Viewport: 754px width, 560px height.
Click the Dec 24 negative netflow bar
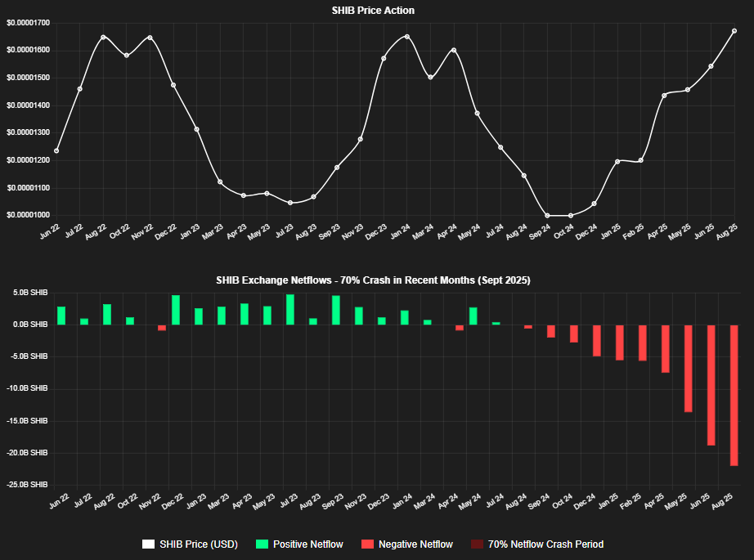coord(597,340)
